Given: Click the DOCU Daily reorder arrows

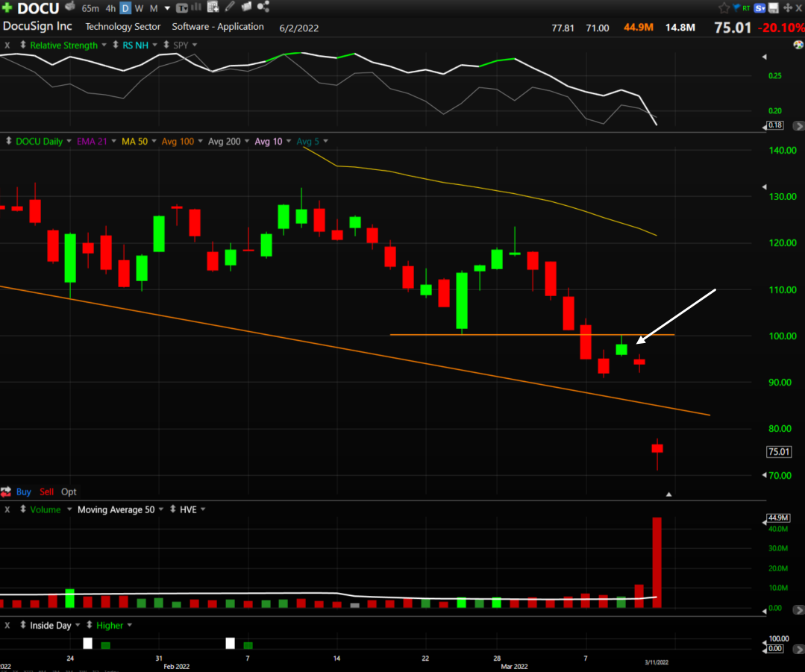Looking at the screenshot, I should click(x=9, y=141).
